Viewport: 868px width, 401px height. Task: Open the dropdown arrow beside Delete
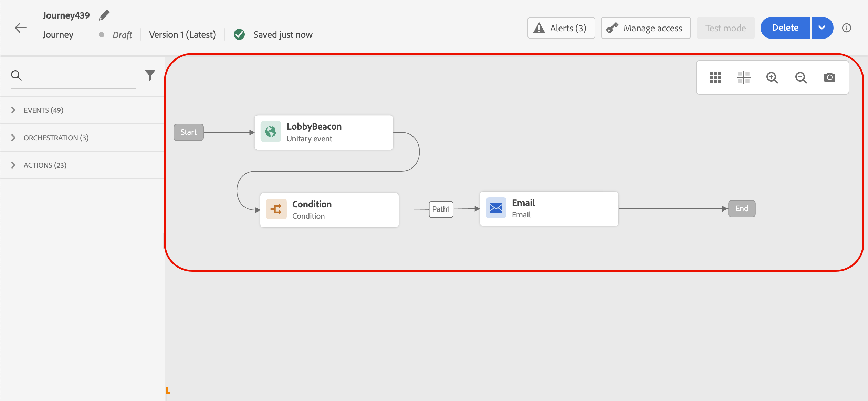822,28
